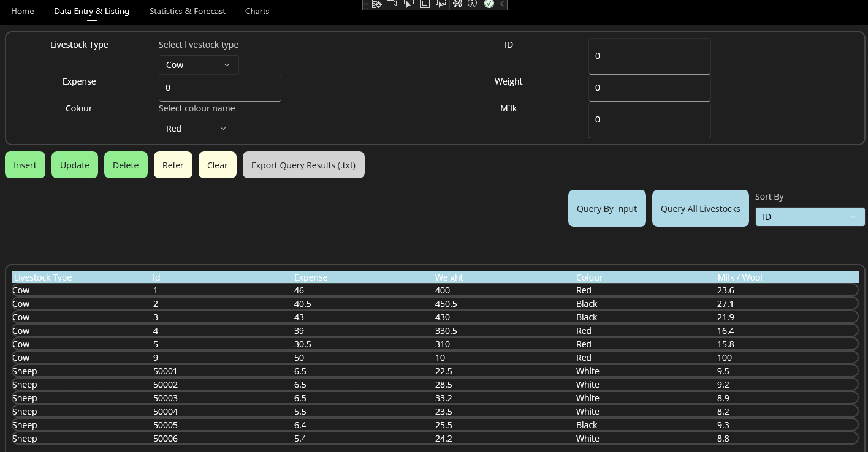
Task: Export Query Results to .txt
Action: point(303,165)
